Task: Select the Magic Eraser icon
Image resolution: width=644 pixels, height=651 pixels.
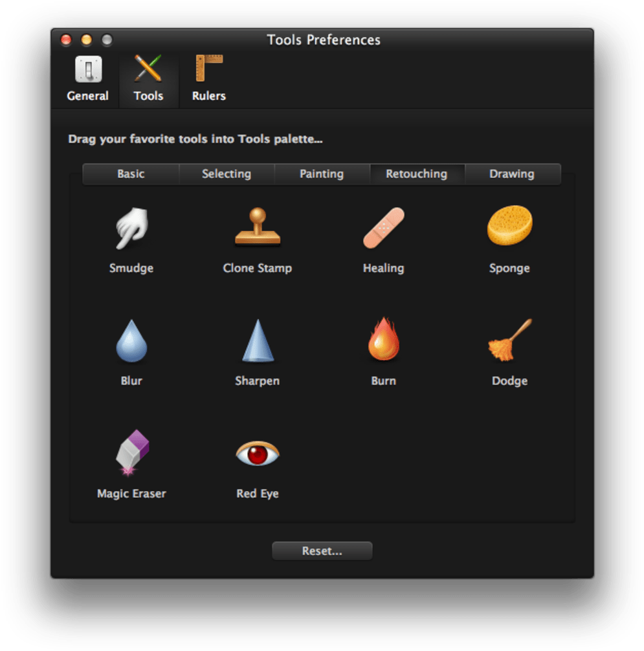Action: point(132,452)
